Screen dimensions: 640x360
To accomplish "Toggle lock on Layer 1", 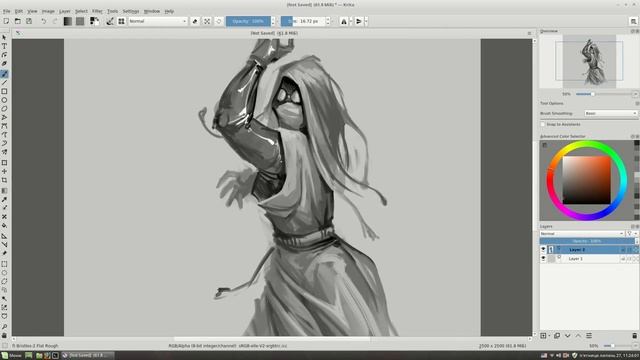I will [623, 259].
